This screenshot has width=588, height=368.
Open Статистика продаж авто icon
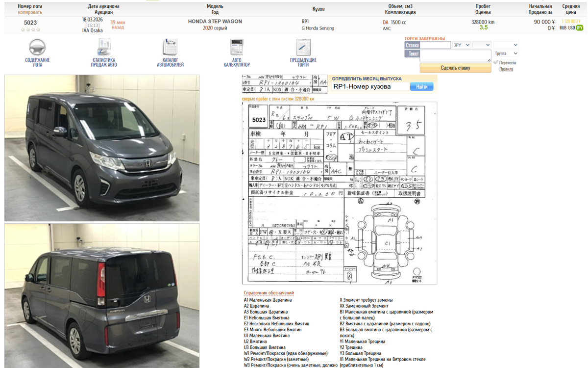[x=104, y=47]
